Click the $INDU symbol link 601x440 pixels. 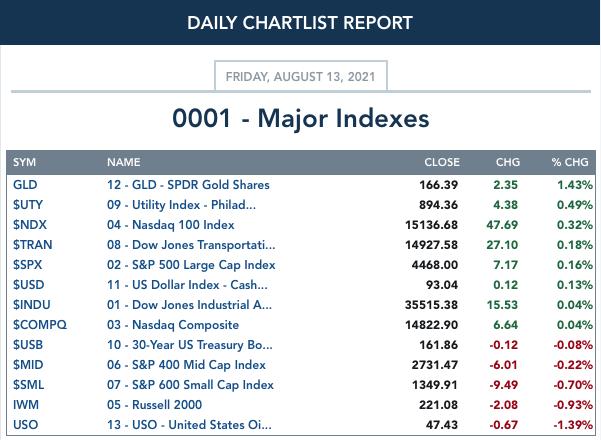pos(32,305)
